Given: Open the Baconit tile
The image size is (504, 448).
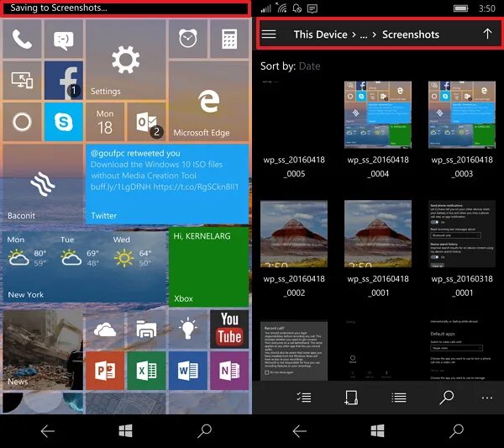Looking at the screenshot, I should [x=43, y=184].
